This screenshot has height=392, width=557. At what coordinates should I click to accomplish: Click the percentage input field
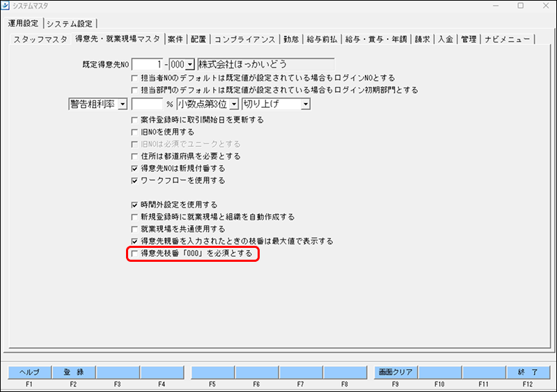147,104
